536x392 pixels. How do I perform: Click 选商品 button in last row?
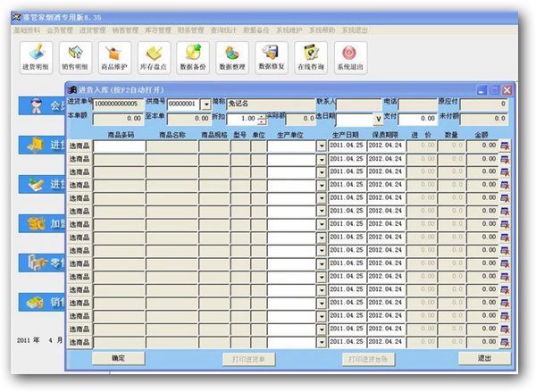coord(80,343)
